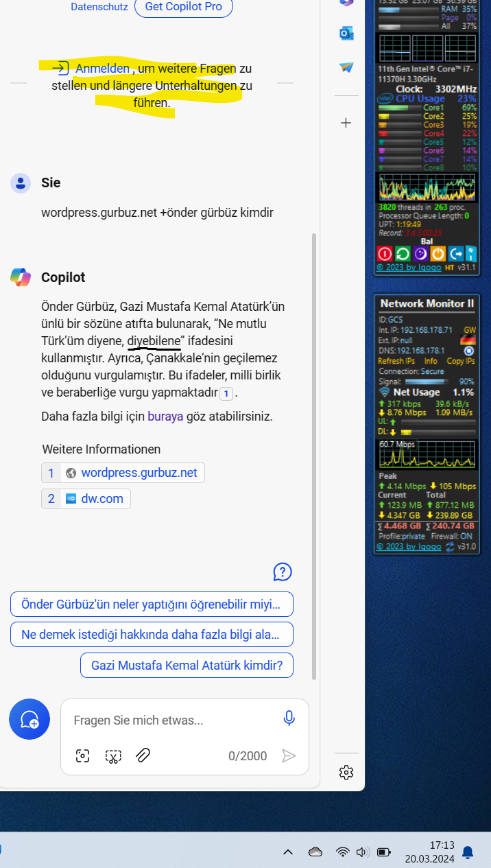Open sidebar settings gear icon
This screenshot has width=491, height=868.
tap(346, 772)
